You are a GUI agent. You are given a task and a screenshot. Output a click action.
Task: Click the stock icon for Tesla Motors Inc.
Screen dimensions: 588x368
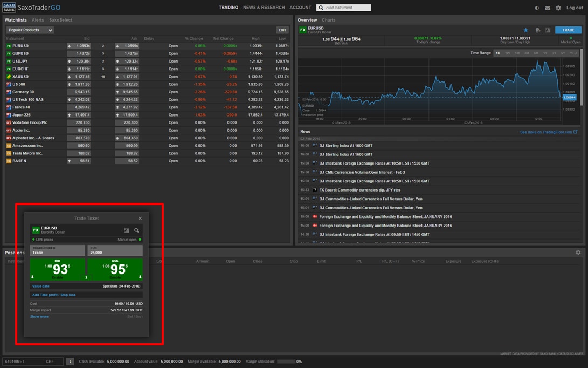coord(9,153)
